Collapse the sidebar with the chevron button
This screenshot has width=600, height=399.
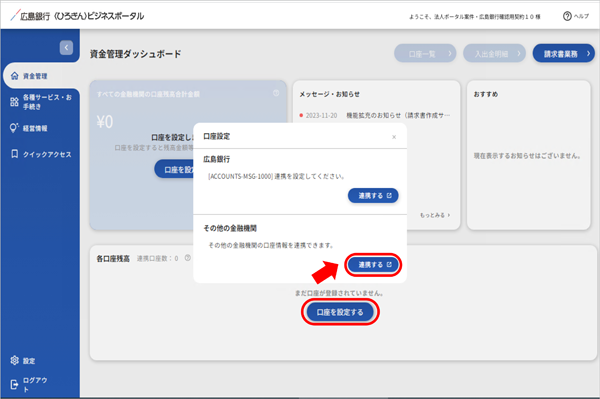pos(66,48)
